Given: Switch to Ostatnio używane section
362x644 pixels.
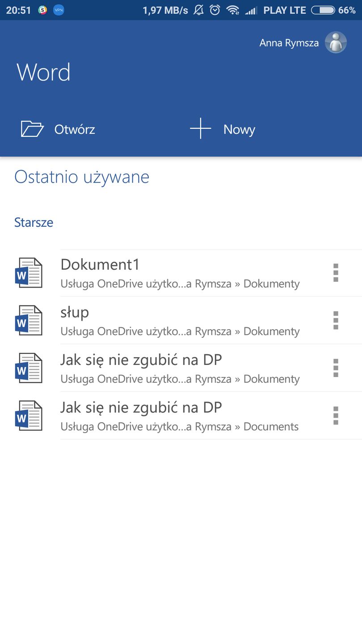Looking at the screenshot, I should tap(82, 177).
